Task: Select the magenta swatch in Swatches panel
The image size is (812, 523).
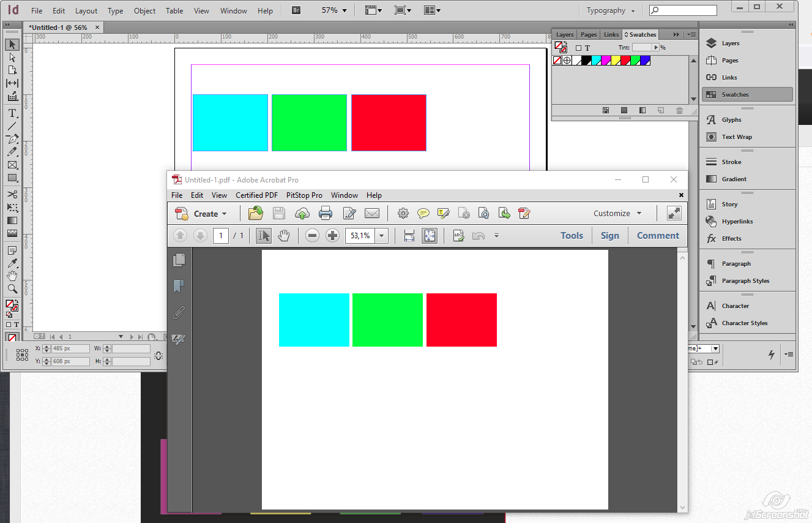Action: pyautogui.click(x=606, y=61)
